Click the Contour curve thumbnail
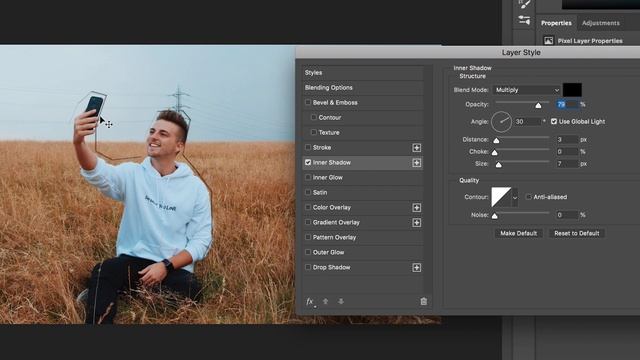 click(x=501, y=198)
